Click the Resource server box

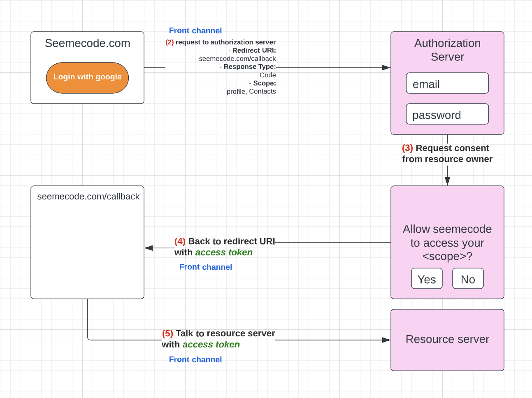[447, 340]
